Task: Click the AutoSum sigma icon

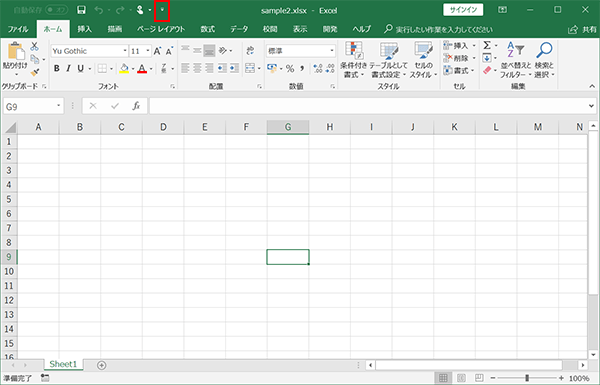Action: (487, 46)
